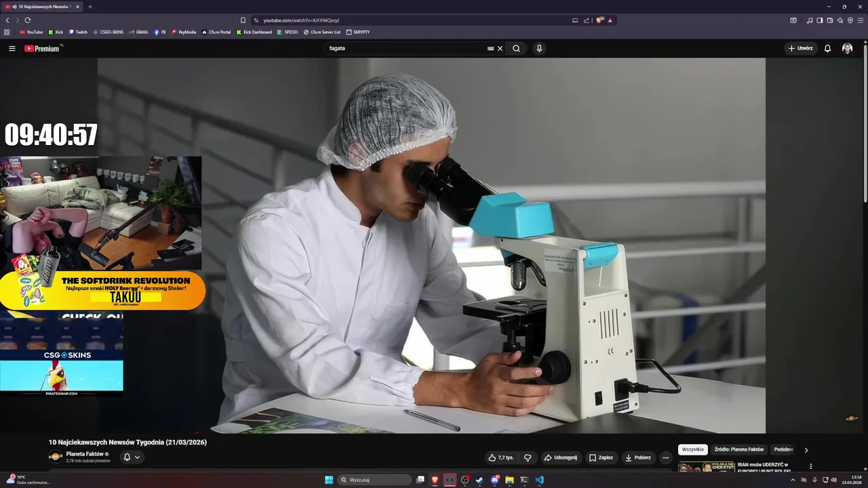Open the account avatar menu
The image size is (868, 488).
click(x=847, y=48)
